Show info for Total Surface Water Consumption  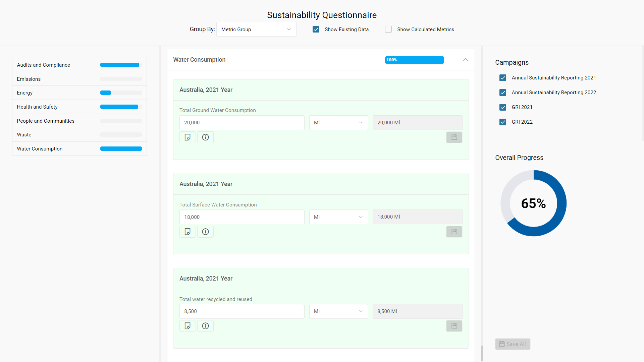pos(205,232)
